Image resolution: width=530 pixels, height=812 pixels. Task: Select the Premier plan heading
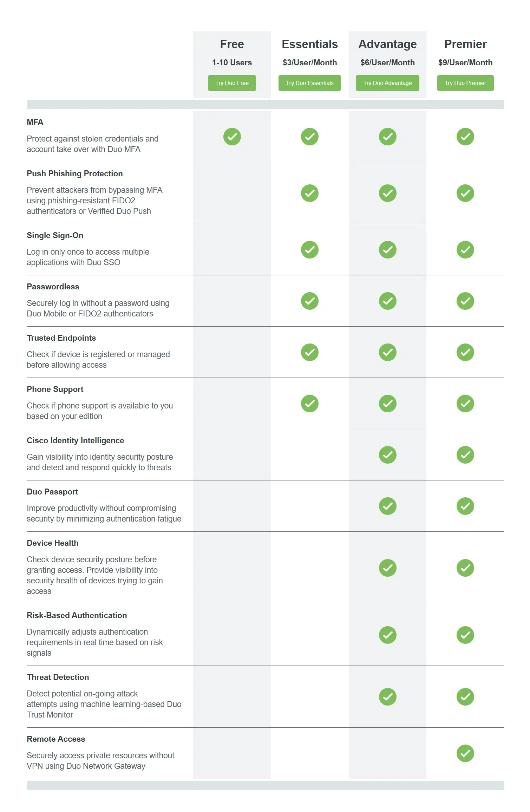pyautogui.click(x=465, y=44)
